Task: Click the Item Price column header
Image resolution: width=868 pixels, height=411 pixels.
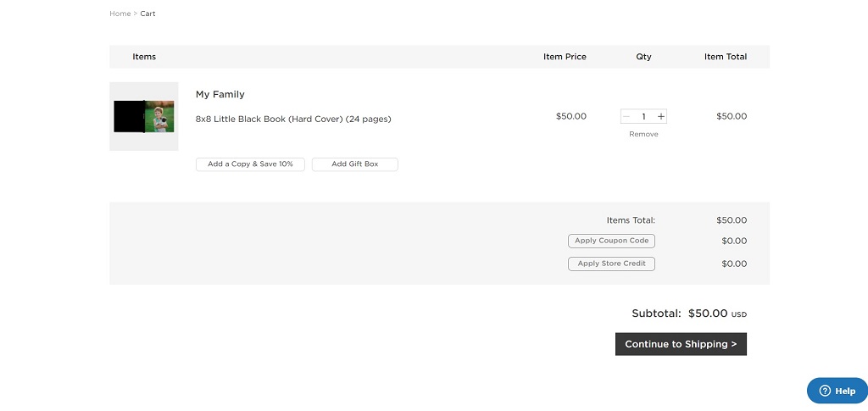Action: pyautogui.click(x=565, y=57)
